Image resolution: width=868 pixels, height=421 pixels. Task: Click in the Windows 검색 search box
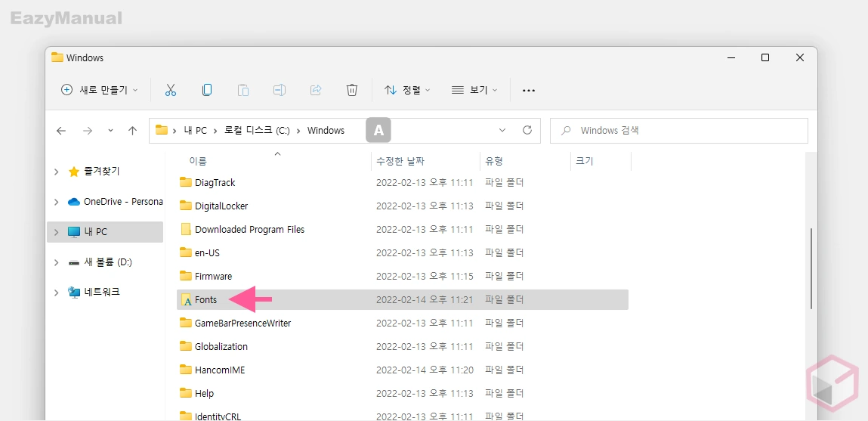[x=678, y=131]
